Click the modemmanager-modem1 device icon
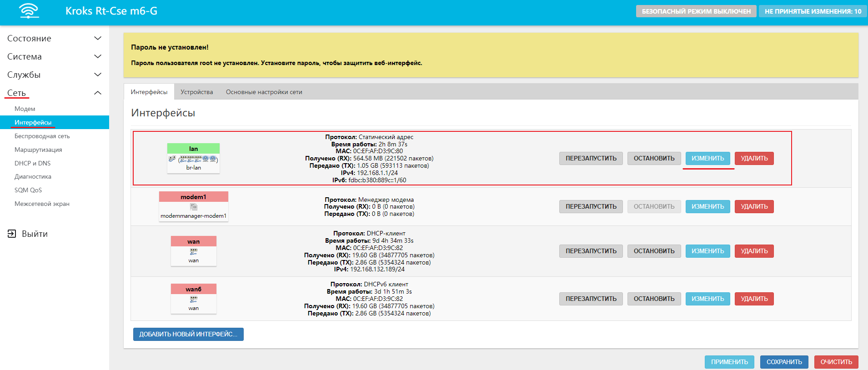Viewport: 868px width, 370px height. (194, 207)
